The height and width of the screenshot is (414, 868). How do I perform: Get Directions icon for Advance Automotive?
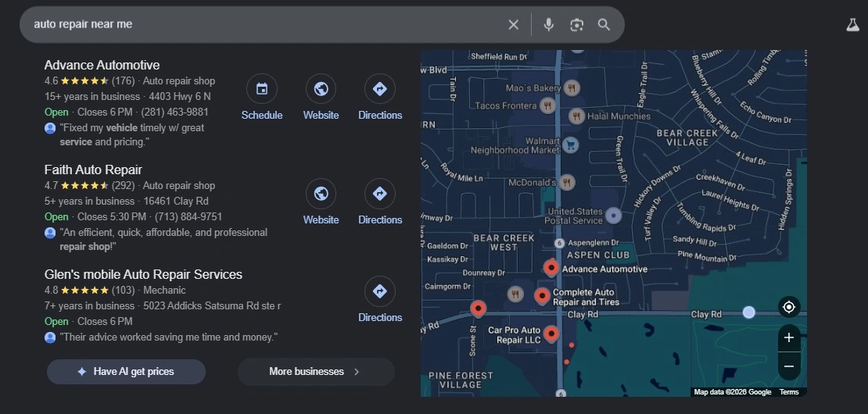click(x=380, y=89)
